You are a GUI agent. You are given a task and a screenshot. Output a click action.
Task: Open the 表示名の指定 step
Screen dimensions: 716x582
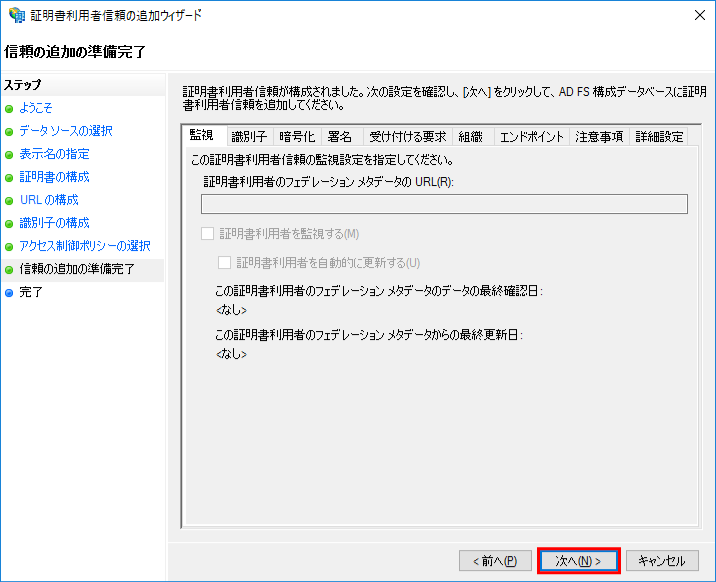[54, 154]
